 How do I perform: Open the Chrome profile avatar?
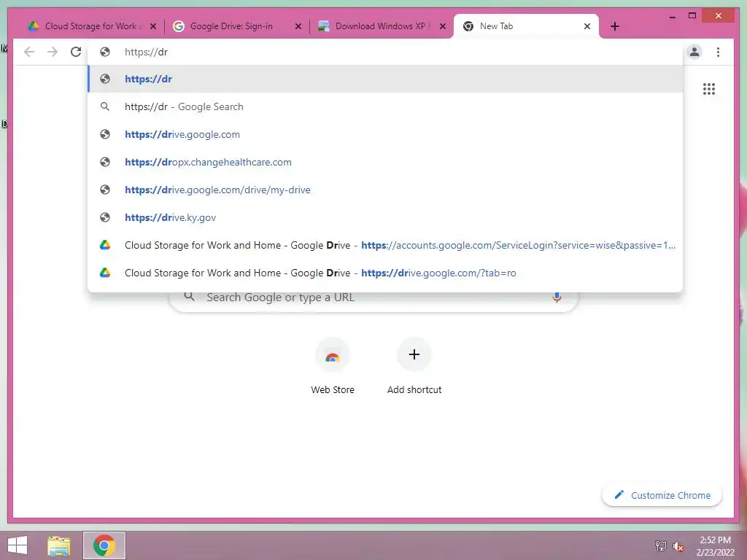coord(694,52)
